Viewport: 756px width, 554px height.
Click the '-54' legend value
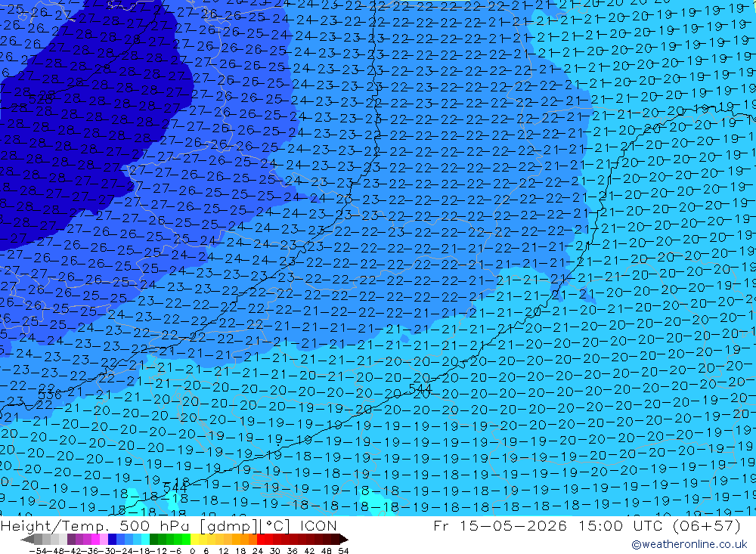click(x=38, y=551)
